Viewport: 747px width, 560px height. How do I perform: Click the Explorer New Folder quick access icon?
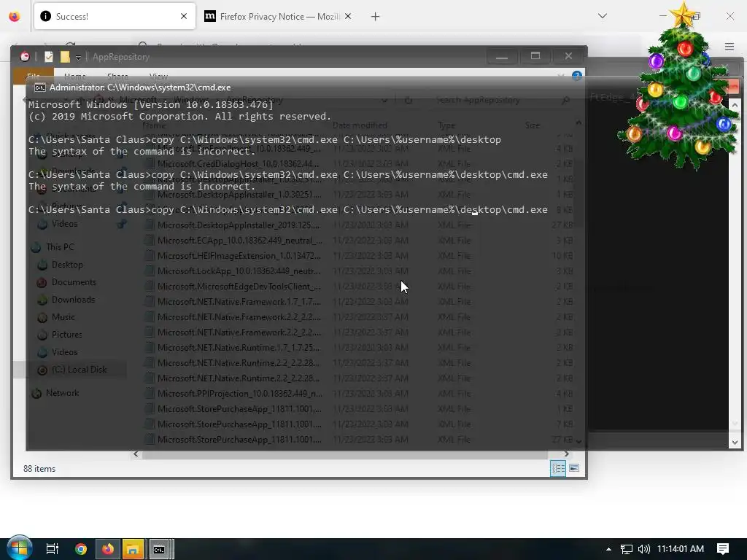65,57
